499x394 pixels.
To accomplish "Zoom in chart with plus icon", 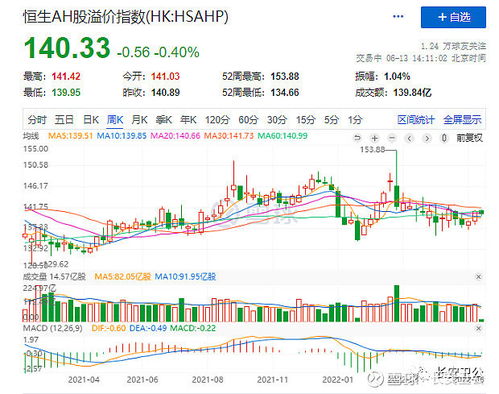I will [x=375, y=138].
